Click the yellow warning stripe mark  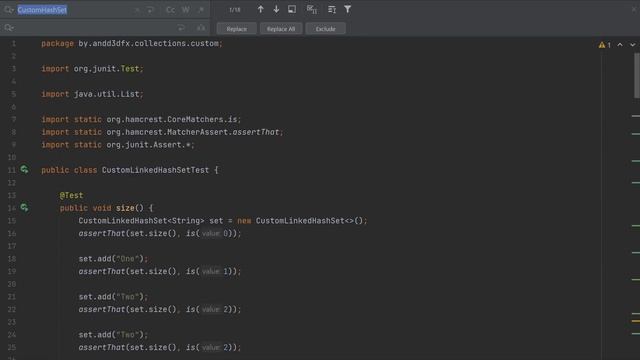tap(636, 321)
